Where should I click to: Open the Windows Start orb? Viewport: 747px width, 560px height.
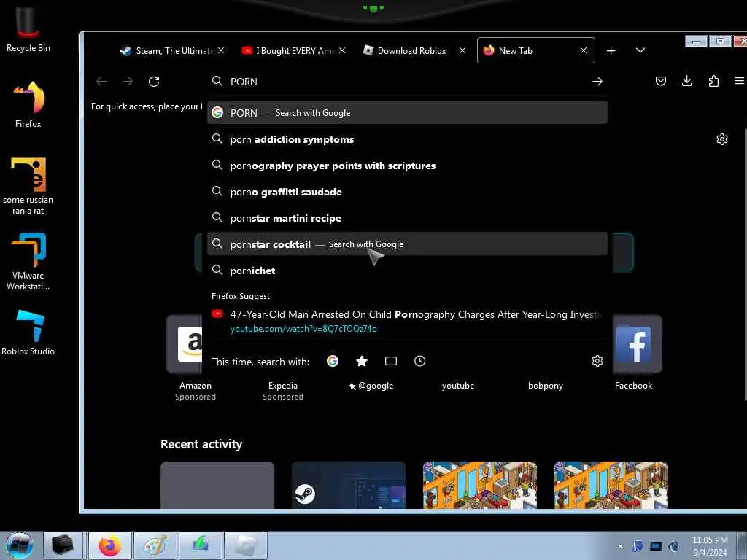(x=19, y=545)
